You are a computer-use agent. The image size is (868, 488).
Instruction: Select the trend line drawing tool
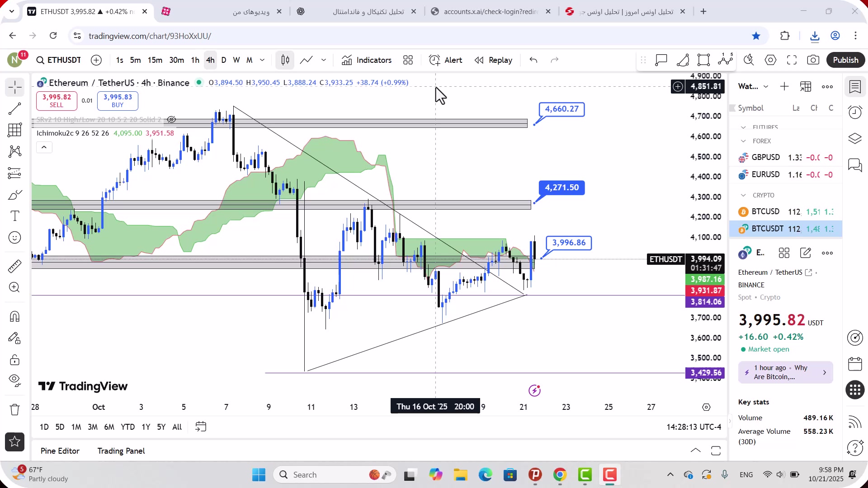tap(15, 109)
